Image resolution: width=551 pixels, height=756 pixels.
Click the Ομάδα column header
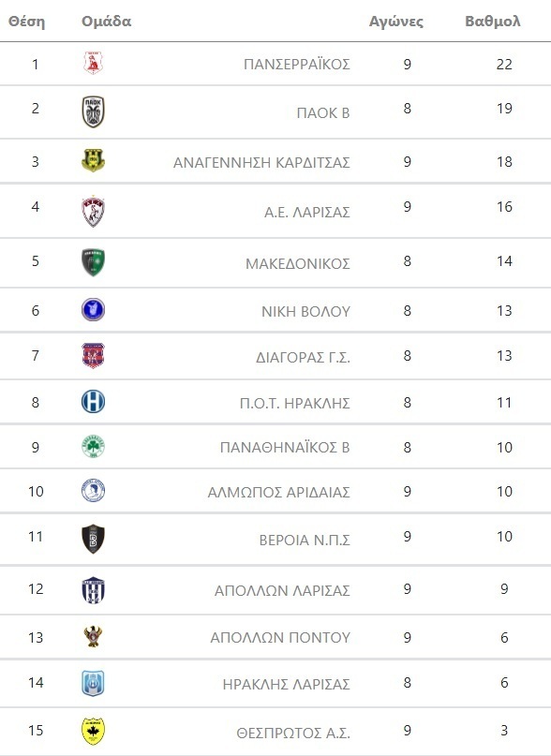pyautogui.click(x=106, y=22)
